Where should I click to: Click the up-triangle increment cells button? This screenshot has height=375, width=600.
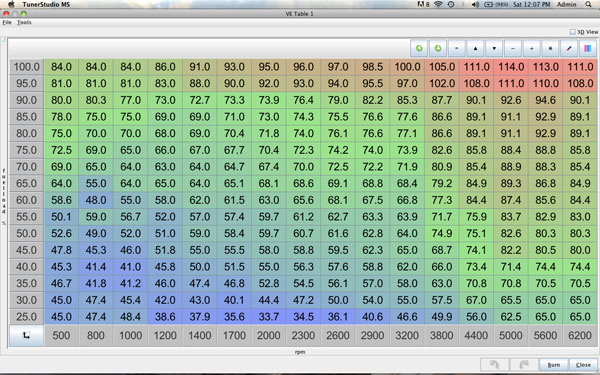point(475,49)
